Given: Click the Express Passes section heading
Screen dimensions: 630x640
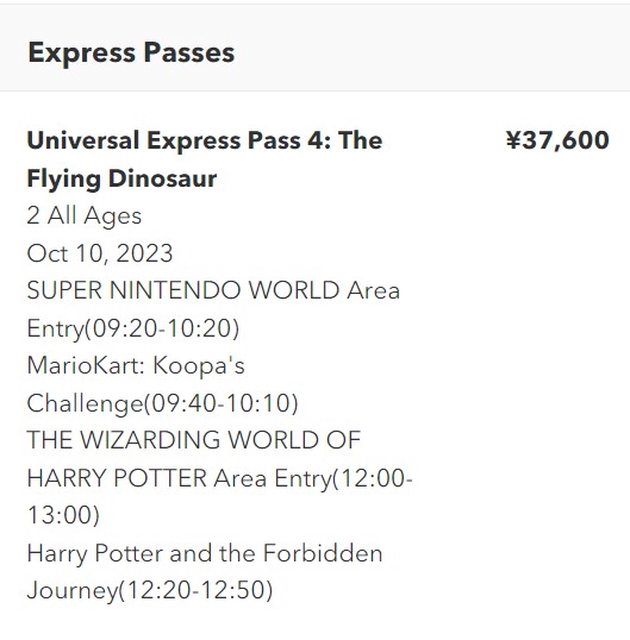Looking at the screenshot, I should point(131,52).
